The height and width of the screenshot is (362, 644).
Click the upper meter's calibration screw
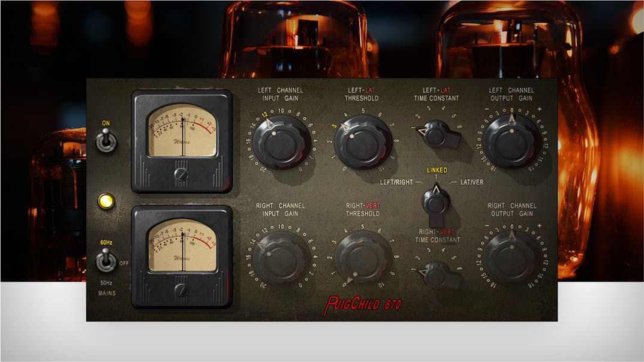click(x=181, y=174)
